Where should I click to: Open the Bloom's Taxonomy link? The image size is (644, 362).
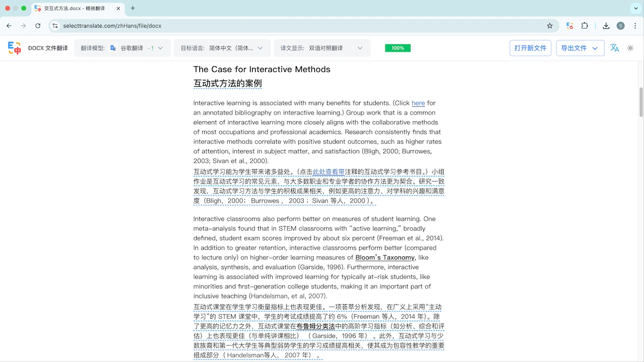(385, 257)
